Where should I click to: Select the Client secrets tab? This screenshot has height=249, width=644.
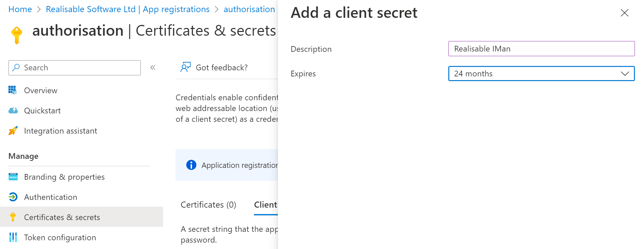(266, 205)
